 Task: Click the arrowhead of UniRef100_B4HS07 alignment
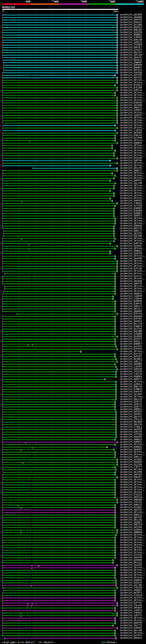[105, 379]
